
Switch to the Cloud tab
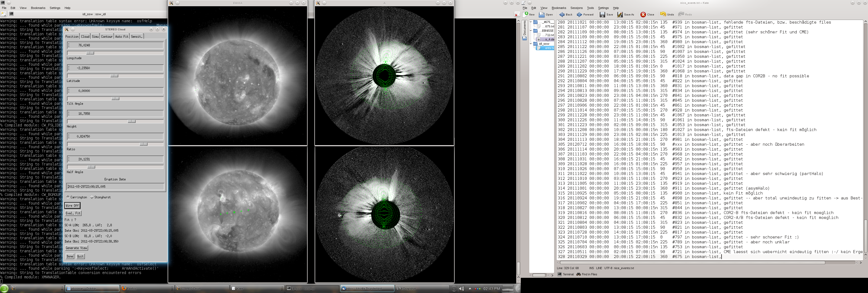85,36
